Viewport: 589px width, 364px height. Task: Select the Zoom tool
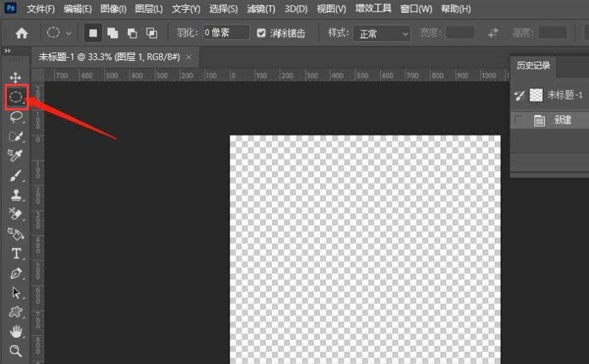click(15, 351)
